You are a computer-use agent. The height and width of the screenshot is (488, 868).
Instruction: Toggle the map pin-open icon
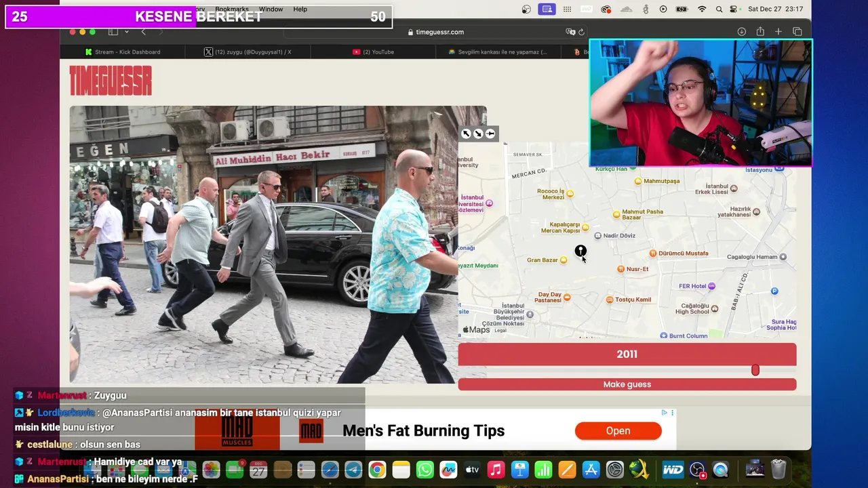pos(490,134)
